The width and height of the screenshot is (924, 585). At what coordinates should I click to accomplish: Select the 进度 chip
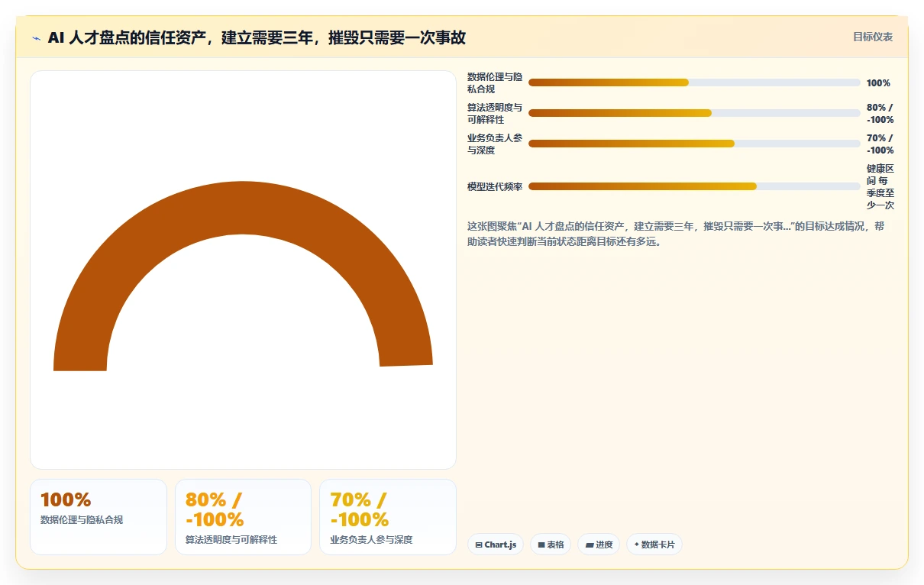[599, 545]
